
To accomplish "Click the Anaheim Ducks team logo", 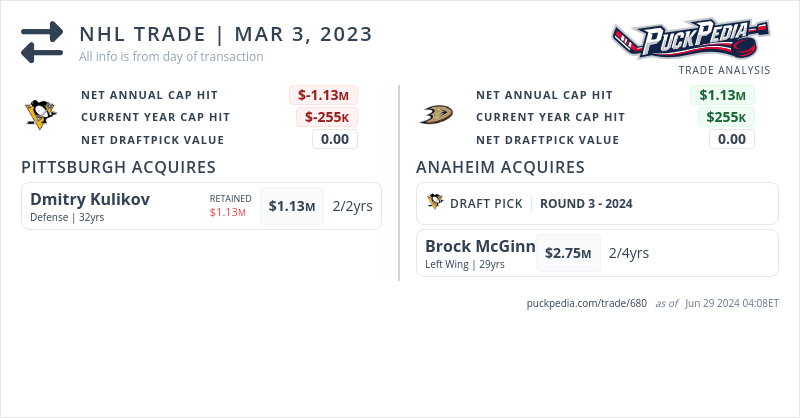I will (436, 115).
